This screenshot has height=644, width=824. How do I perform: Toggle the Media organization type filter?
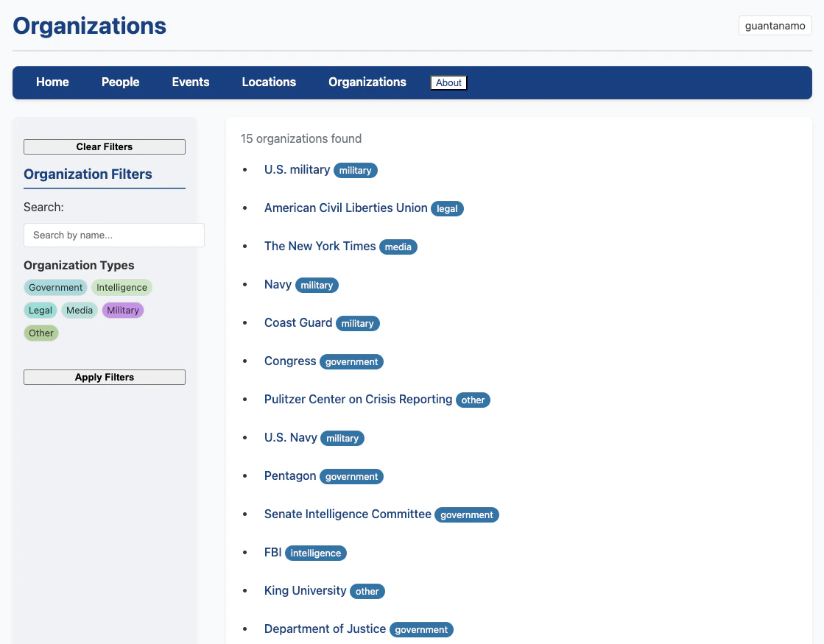(80, 310)
